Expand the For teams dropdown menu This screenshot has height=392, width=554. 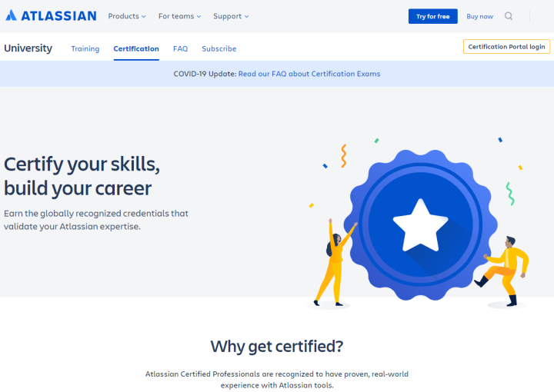(x=179, y=16)
